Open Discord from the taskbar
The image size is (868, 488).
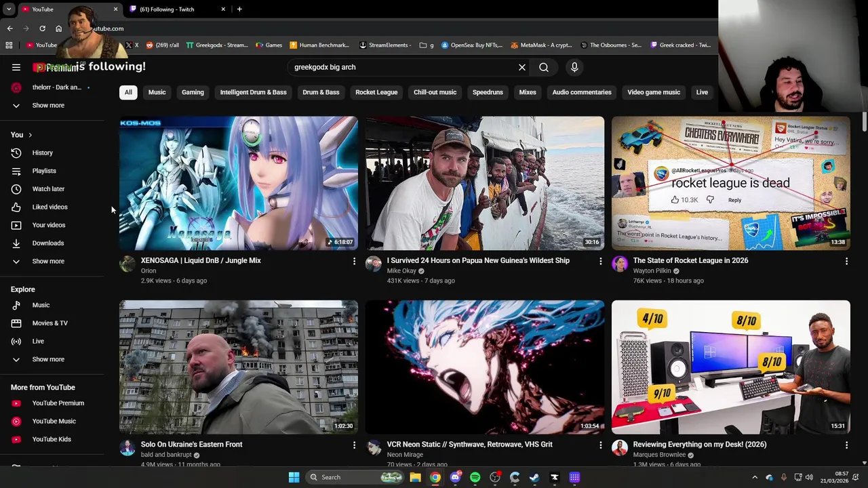point(455,477)
